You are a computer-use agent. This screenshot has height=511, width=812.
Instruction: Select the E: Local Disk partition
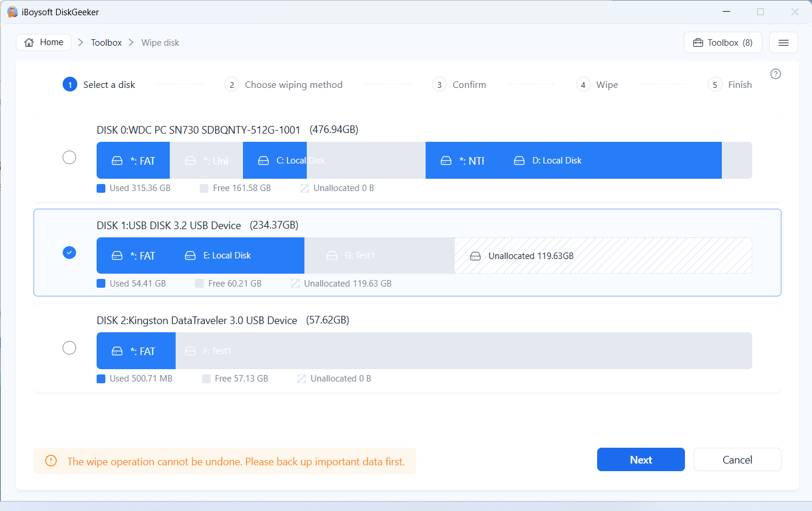[x=237, y=255]
